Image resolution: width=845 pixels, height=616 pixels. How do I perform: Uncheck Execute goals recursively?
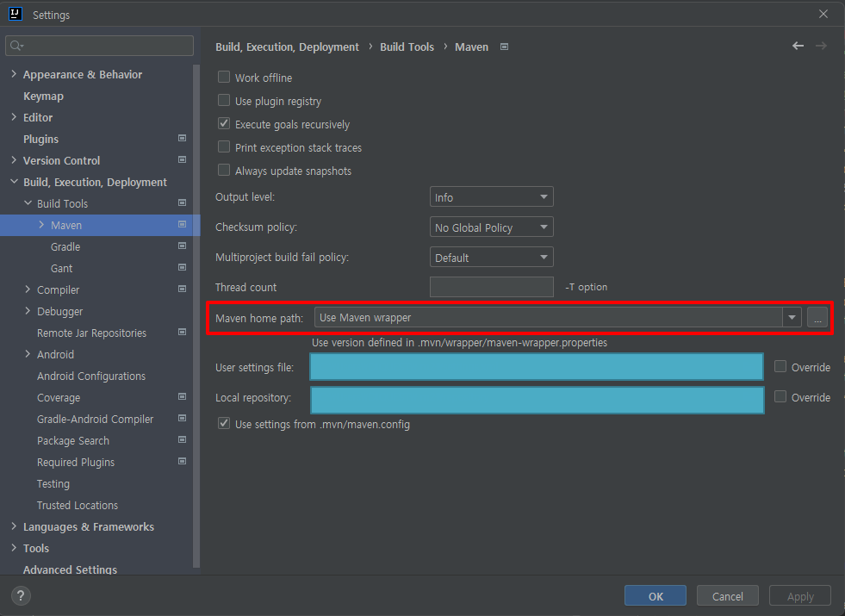point(224,123)
